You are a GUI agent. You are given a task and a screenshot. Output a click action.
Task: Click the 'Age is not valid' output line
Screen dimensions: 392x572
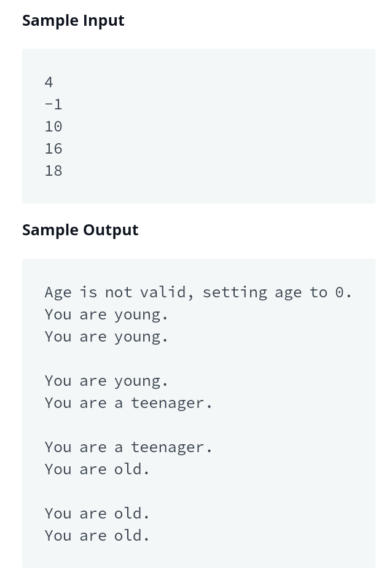coord(198,292)
